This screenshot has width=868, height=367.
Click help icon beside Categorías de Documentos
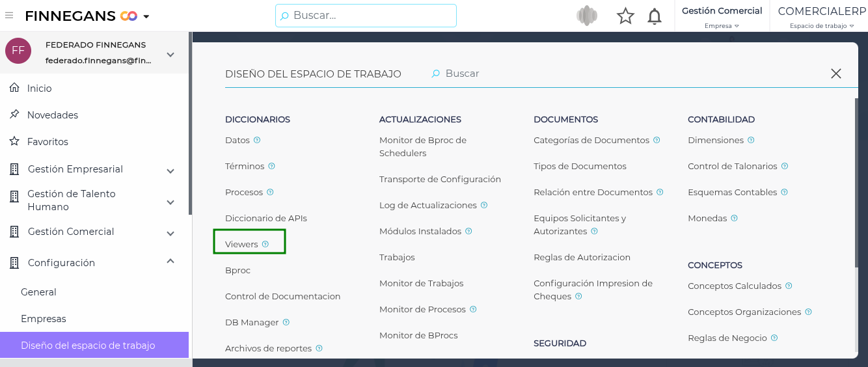pos(657,140)
